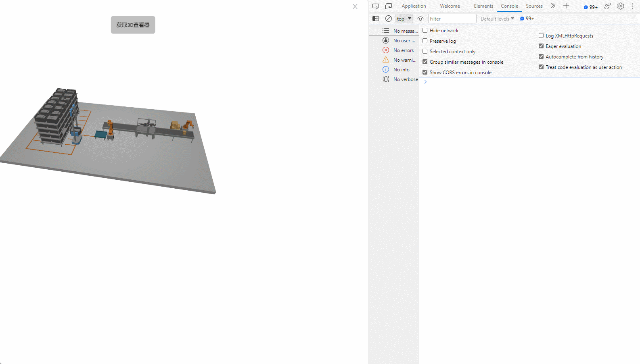The image size is (640, 364).
Task: Toggle device emulation icon
Action: [389, 6]
